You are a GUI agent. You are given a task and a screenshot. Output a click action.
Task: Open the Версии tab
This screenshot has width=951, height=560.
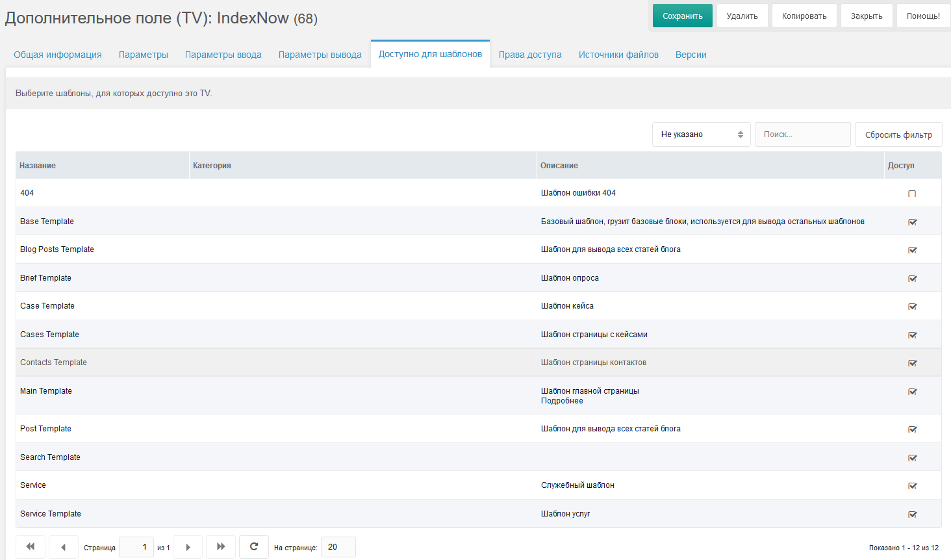[691, 55]
